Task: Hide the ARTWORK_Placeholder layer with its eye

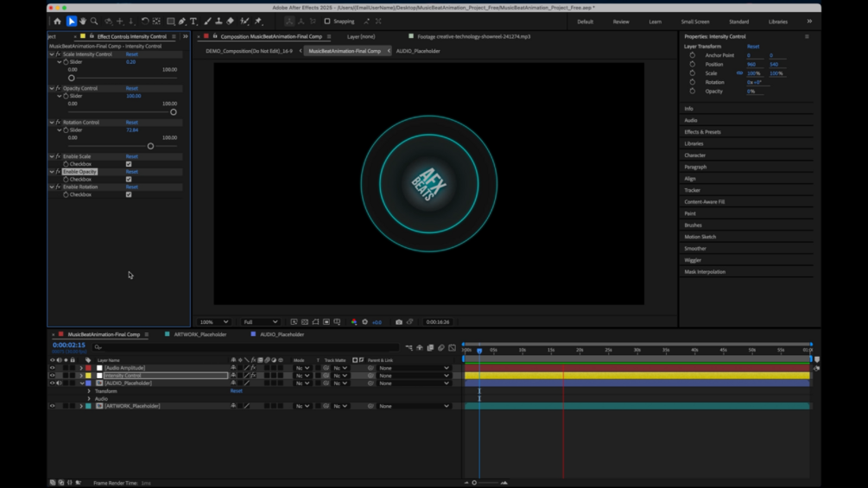Action: 52,406
